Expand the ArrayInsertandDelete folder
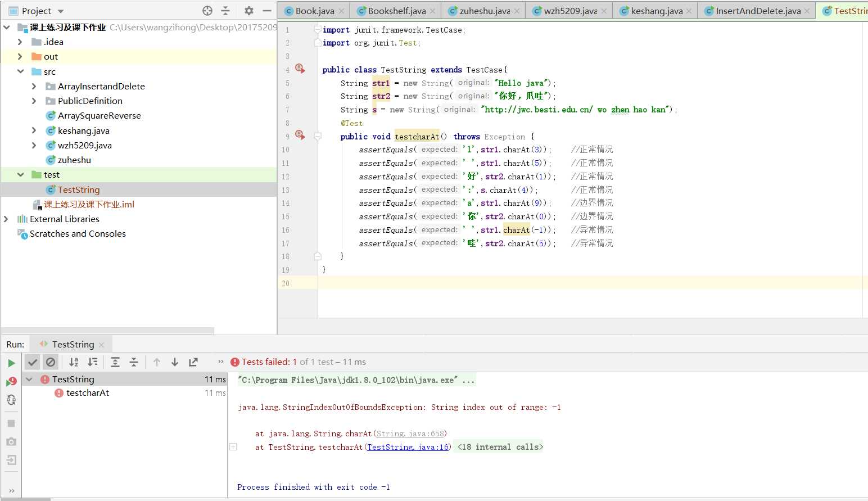Viewport: 868px width, 501px height. pos(34,86)
